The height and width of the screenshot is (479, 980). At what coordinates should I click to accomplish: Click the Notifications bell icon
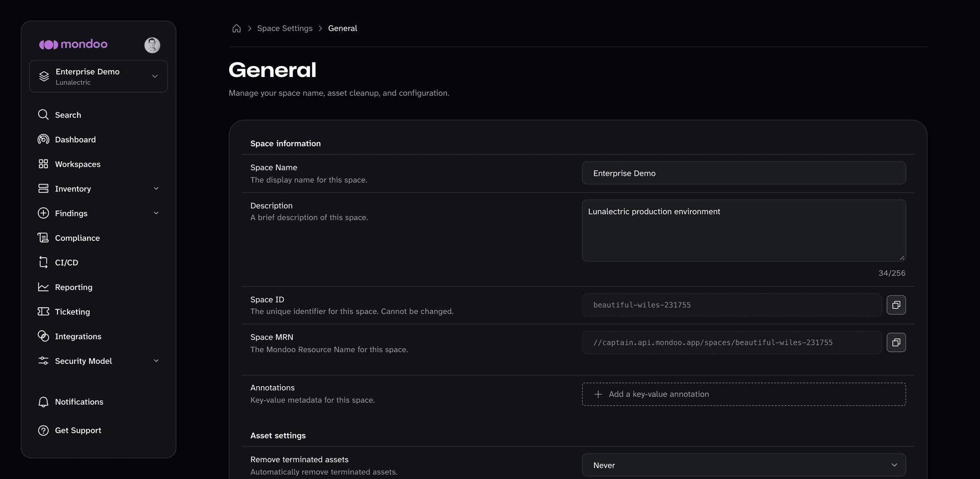[43, 402]
